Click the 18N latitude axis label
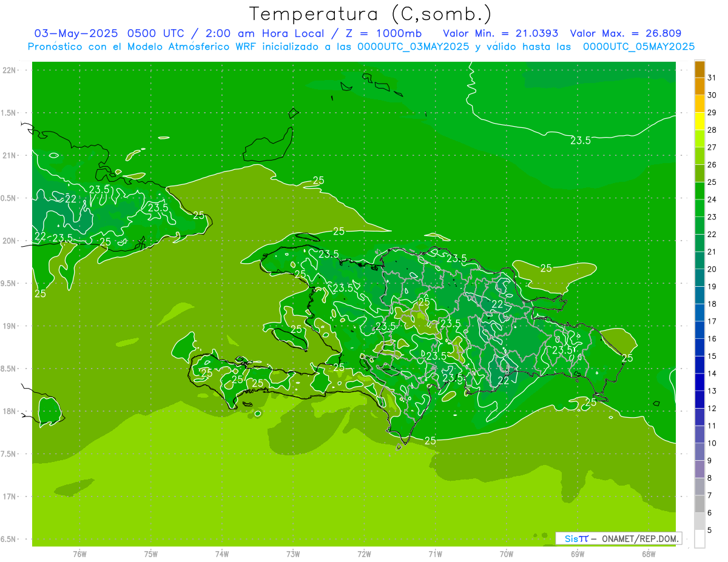 (x=10, y=411)
